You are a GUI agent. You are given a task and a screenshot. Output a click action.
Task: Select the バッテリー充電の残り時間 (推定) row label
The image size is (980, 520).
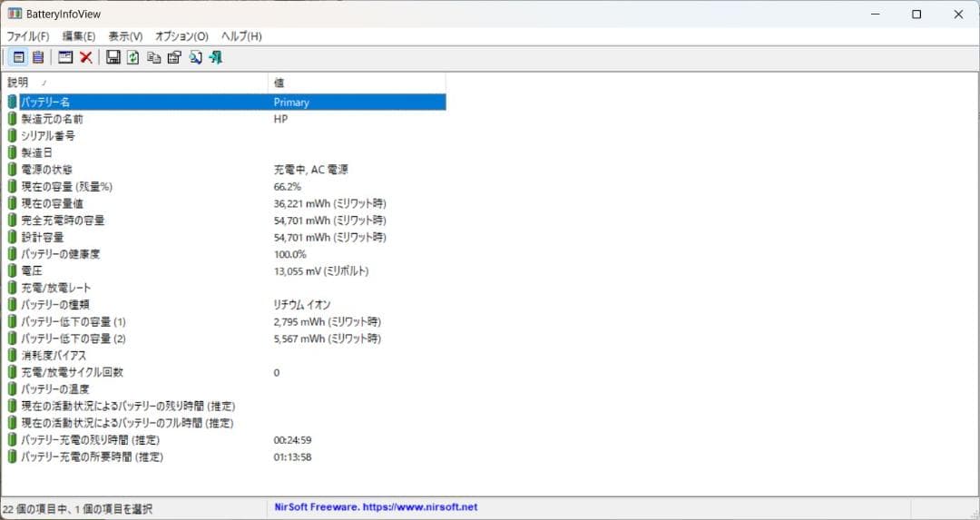coord(91,439)
